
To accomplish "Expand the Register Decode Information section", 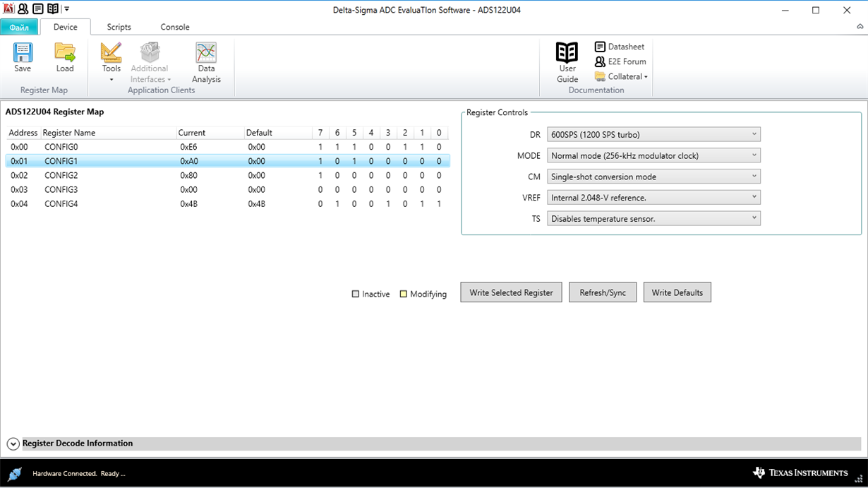I will 13,444.
